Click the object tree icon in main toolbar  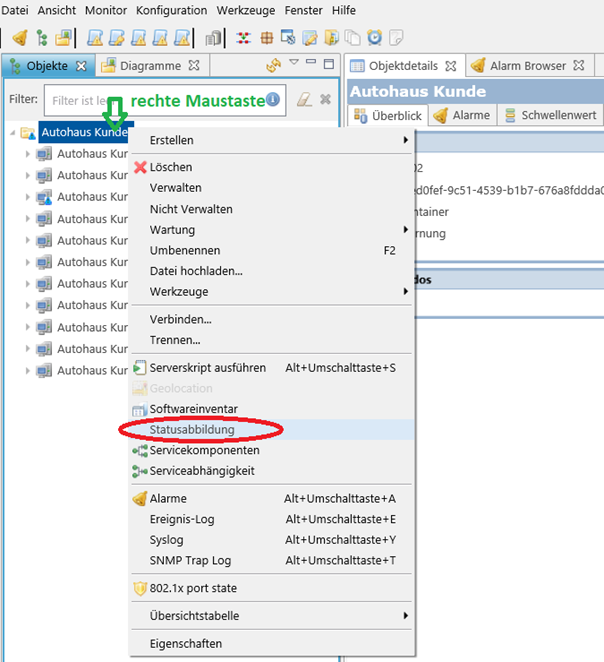pos(41,38)
